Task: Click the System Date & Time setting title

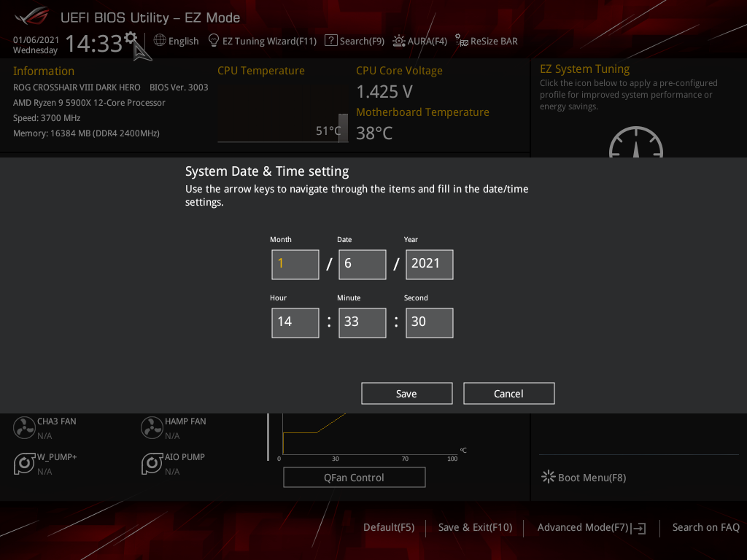Action: [x=267, y=171]
